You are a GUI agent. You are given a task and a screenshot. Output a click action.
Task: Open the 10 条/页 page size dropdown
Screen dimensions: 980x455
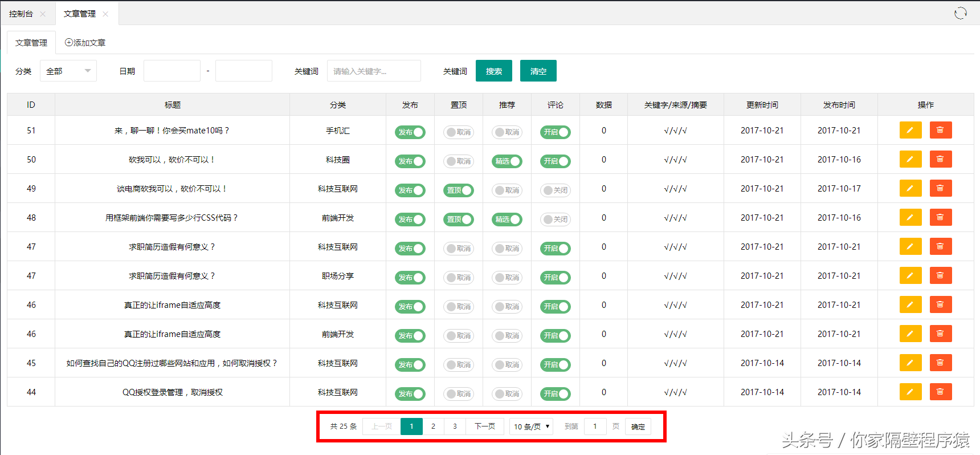[x=531, y=426]
